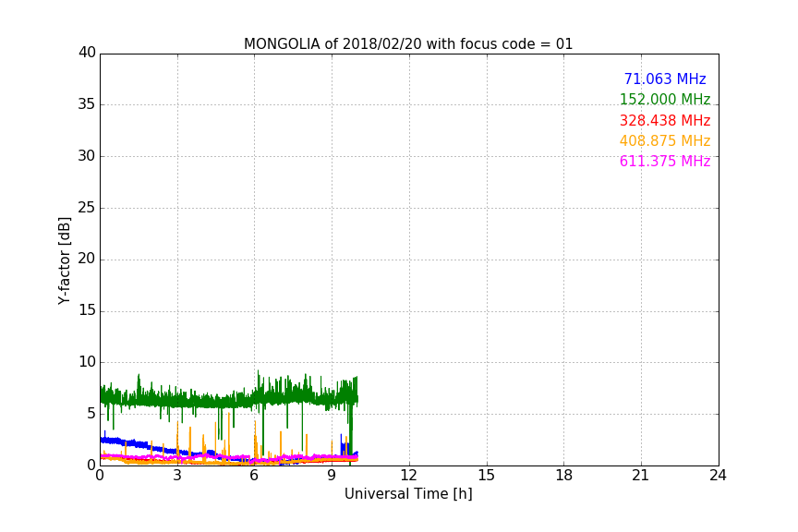Screen dimensions: 798x532
Task: Click the Universal Time [h] axis label
Action: point(408,494)
